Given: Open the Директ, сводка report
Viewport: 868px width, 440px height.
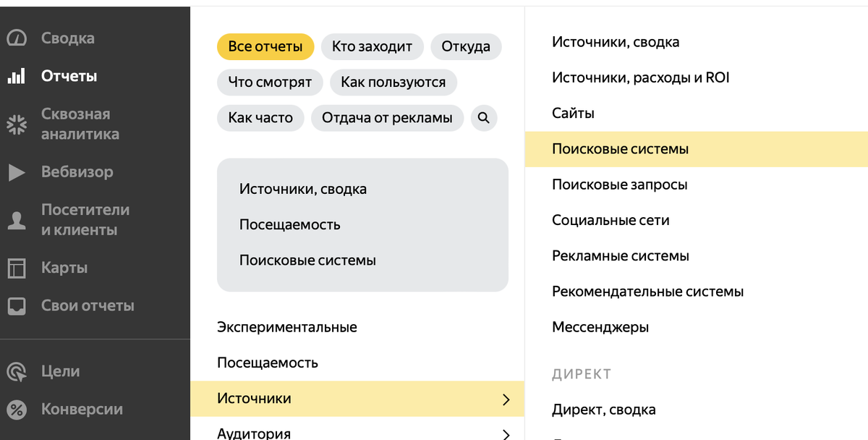Looking at the screenshot, I should point(604,410).
